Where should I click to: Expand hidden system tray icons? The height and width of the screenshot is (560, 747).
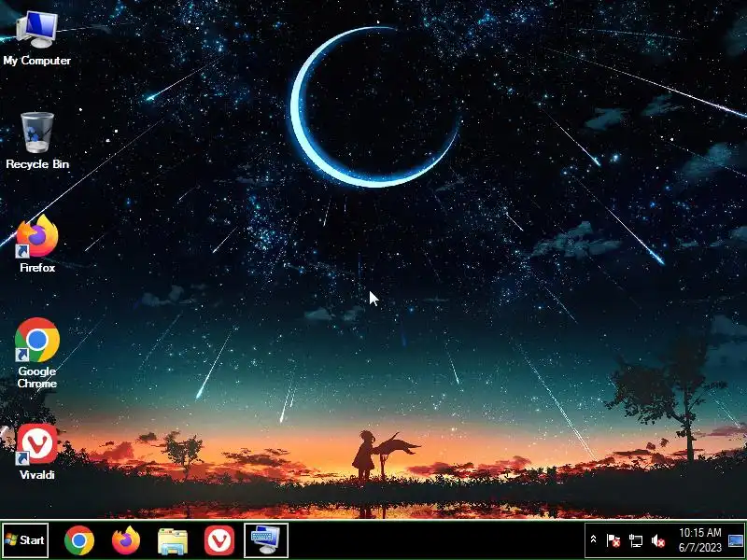593,539
